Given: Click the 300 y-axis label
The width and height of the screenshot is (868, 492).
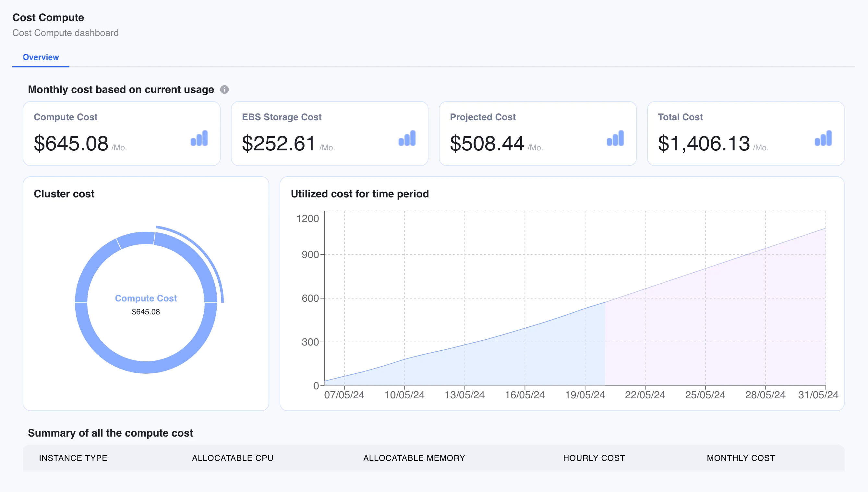Looking at the screenshot, I should [310, 342].
